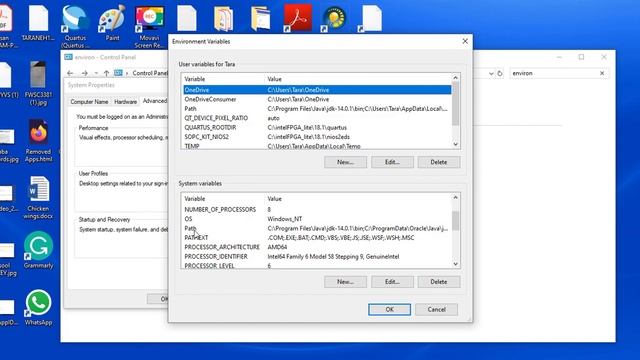Select the OneDrive user variable row

tap(317, 90)
